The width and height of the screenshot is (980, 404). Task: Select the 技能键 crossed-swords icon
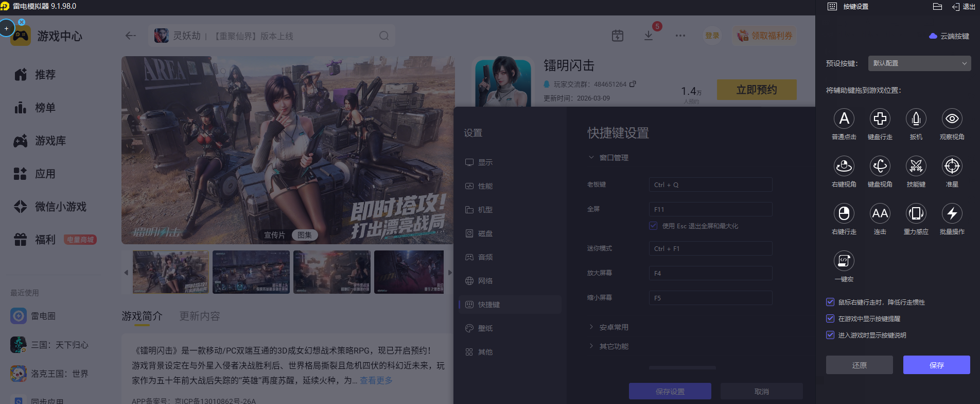916,166
